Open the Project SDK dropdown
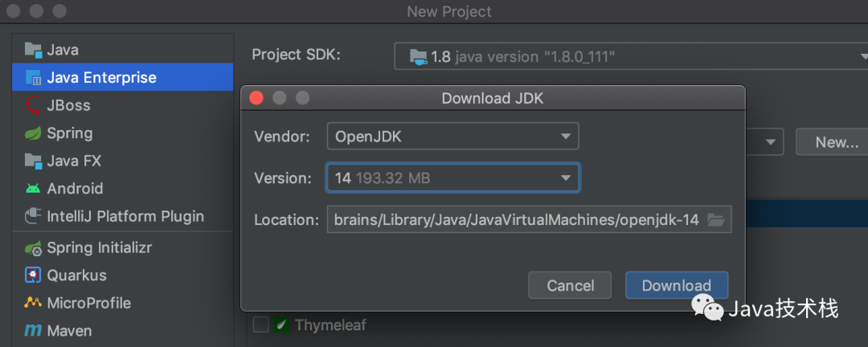 click(x=627, y=56)
